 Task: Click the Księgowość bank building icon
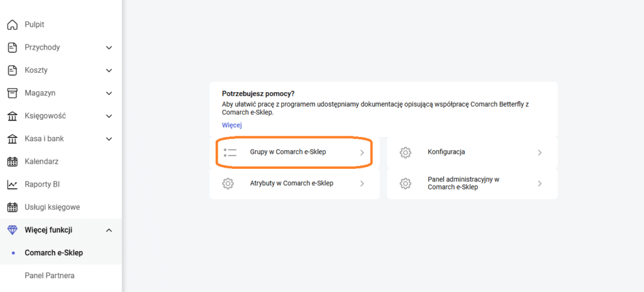point(12,116)
